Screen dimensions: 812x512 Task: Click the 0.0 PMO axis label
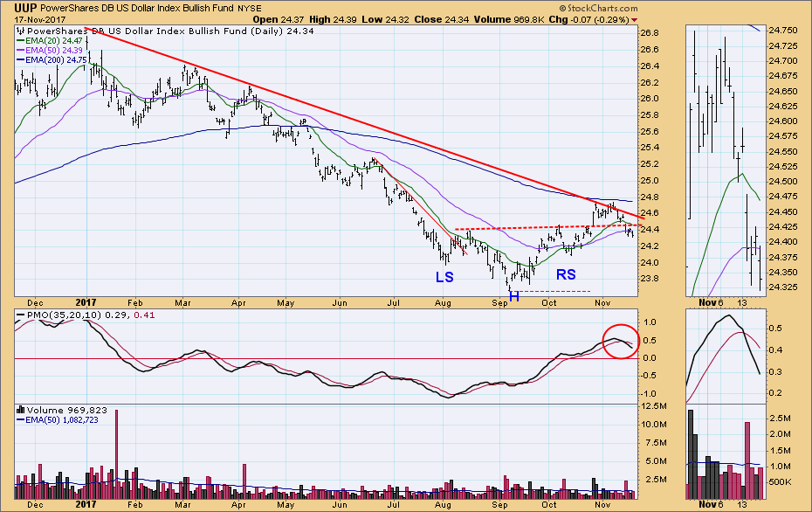tap(650, 358)
